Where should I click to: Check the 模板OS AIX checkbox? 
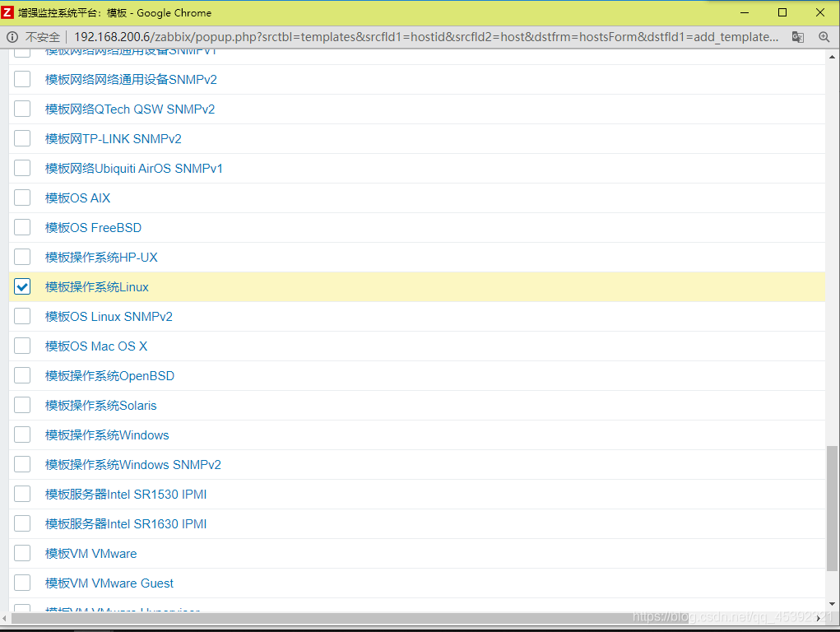[22, 197]
